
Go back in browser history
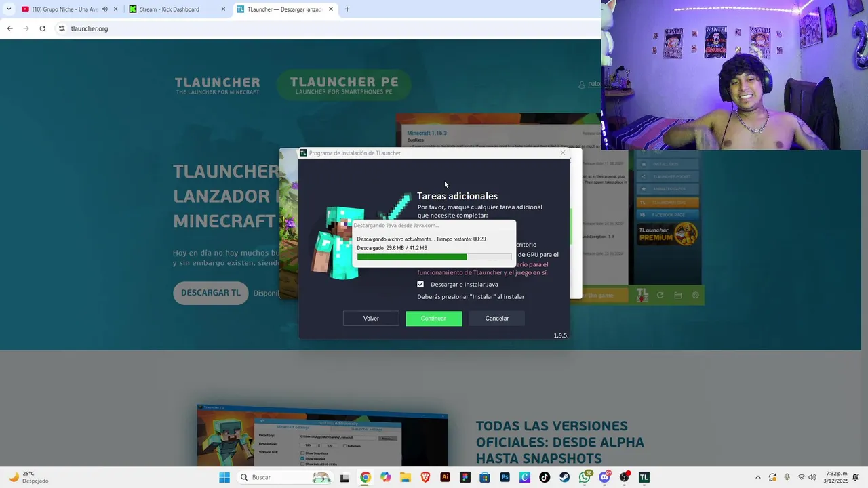[x=9, y=28]
